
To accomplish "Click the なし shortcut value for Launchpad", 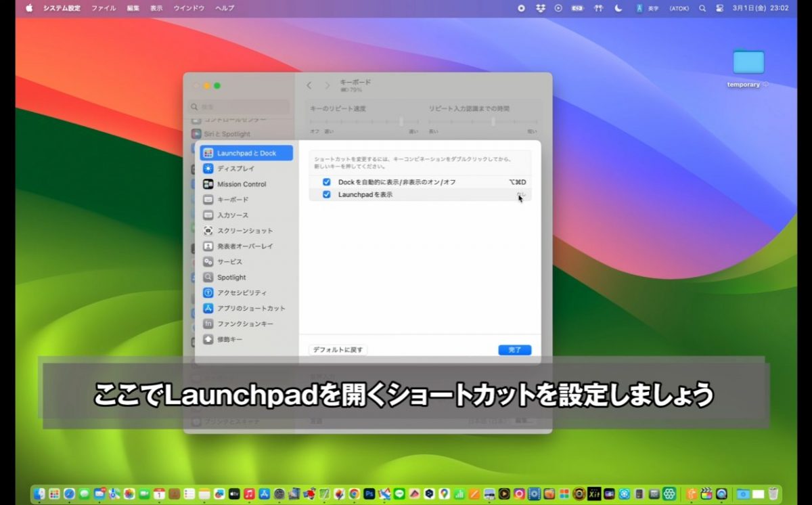I will click(x=520, y=194).
